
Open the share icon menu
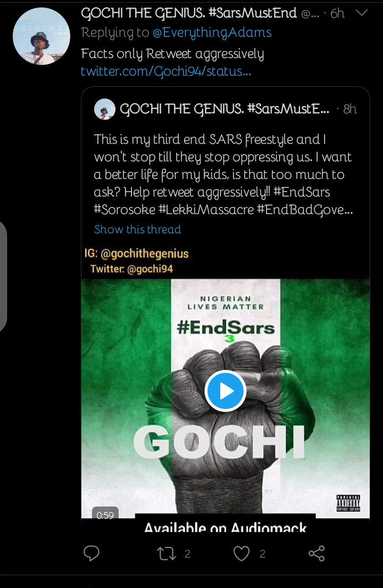coord(317,554)
